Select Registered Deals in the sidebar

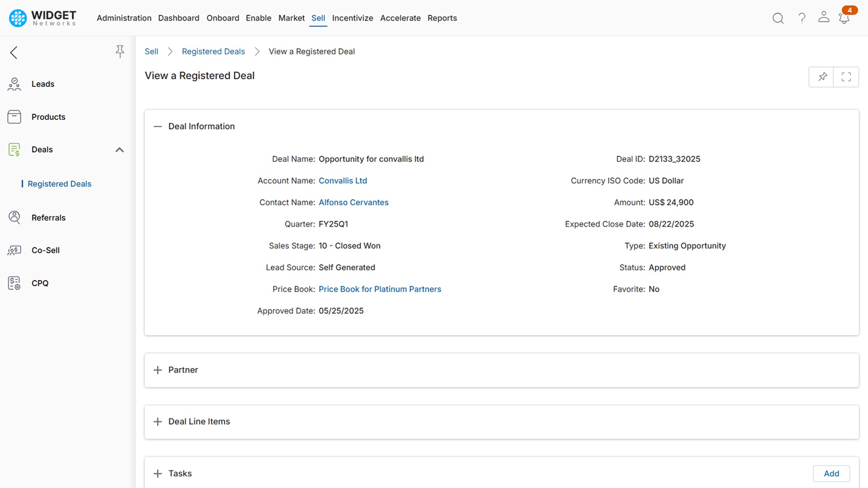[x=59, y=184]
